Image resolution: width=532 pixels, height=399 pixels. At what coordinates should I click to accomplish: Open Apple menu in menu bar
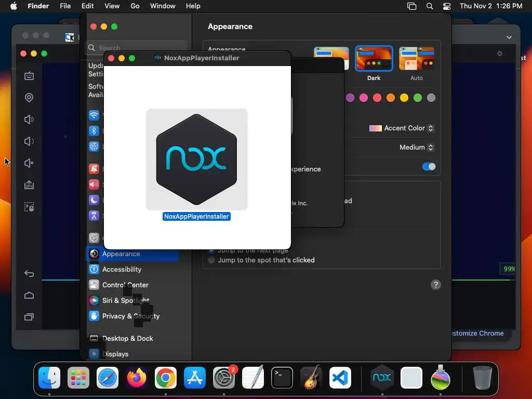[14, 6]
